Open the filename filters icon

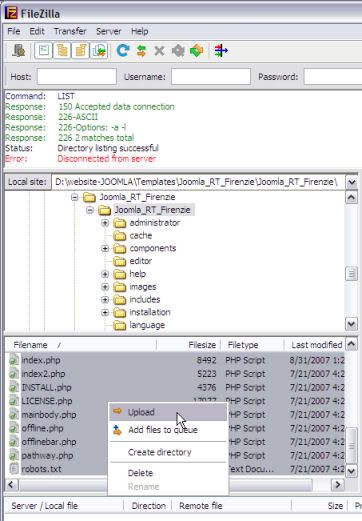221,51
